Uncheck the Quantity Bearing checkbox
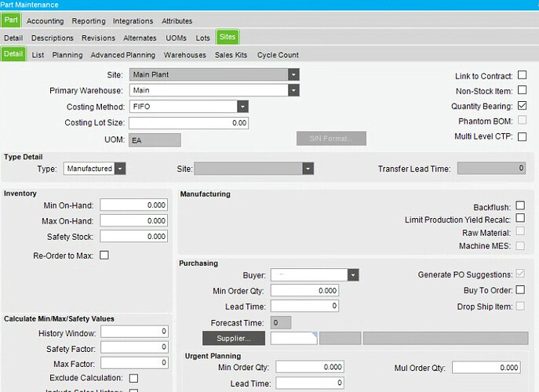The height and width of the screenshot is (392, 539). (522, 106)
